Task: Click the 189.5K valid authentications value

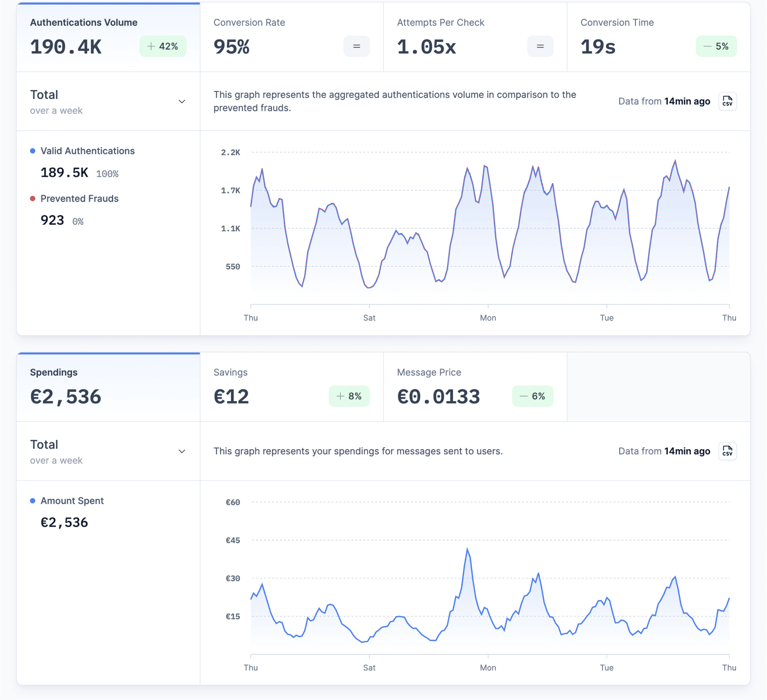Action: (64, 173)
